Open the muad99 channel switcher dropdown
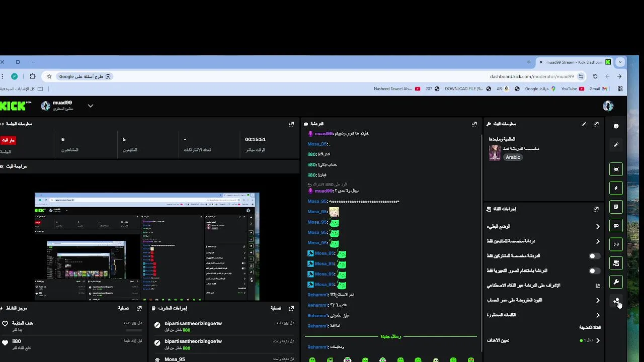 (90, 106)
